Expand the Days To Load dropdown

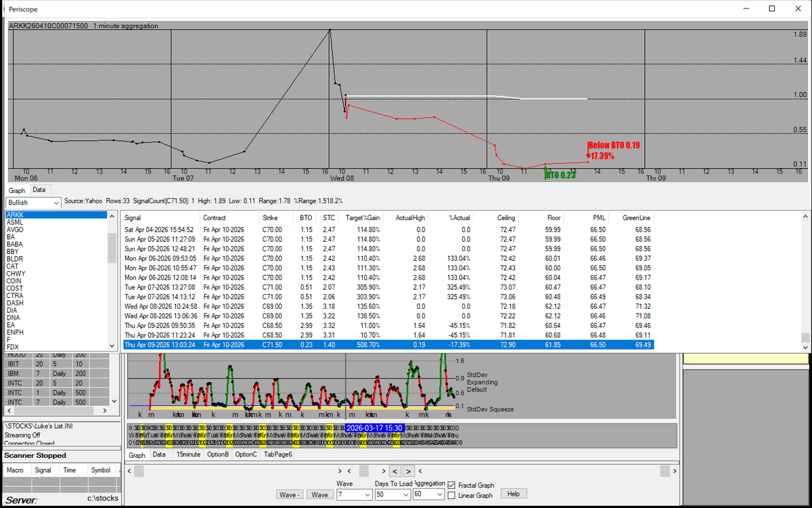(x=392, y=494)
